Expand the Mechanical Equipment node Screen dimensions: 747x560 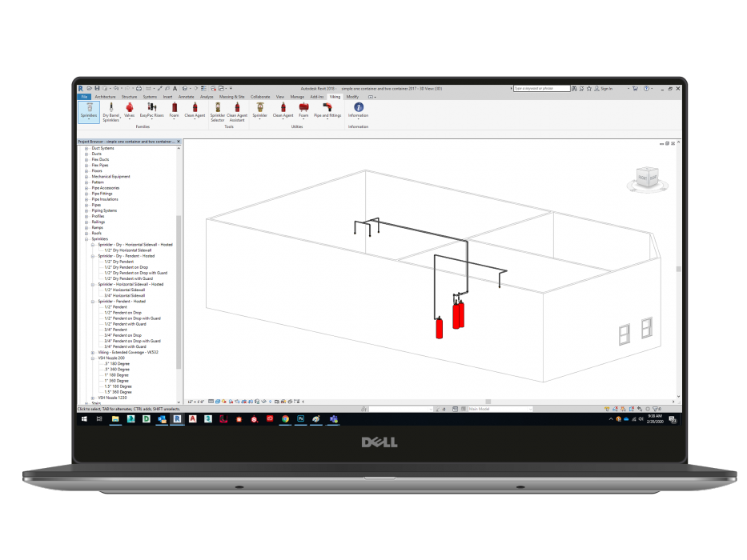(x=86, y=177)
